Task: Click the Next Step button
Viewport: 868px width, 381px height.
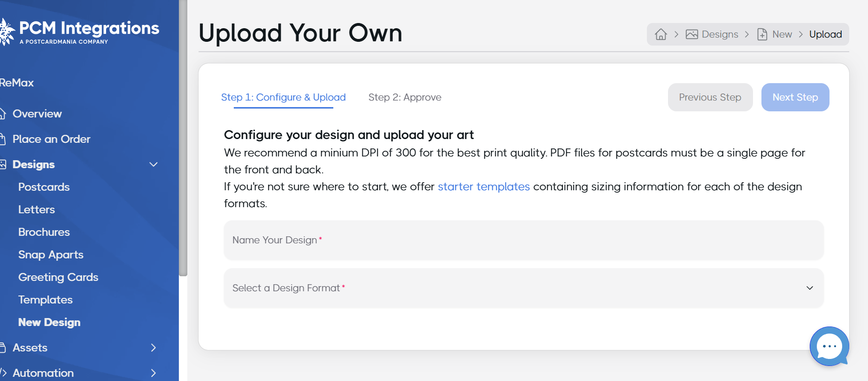Action: 795,97
